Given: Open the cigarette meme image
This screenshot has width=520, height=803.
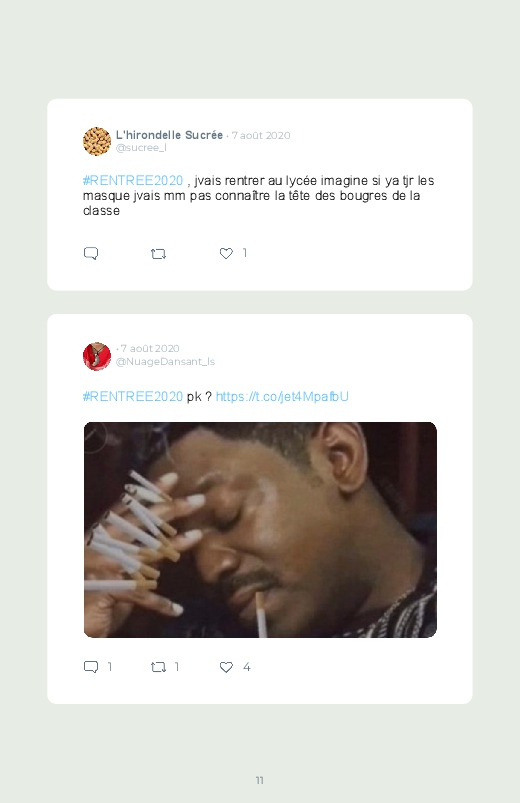Looking at the screenshot, I should tap(260, 530).
